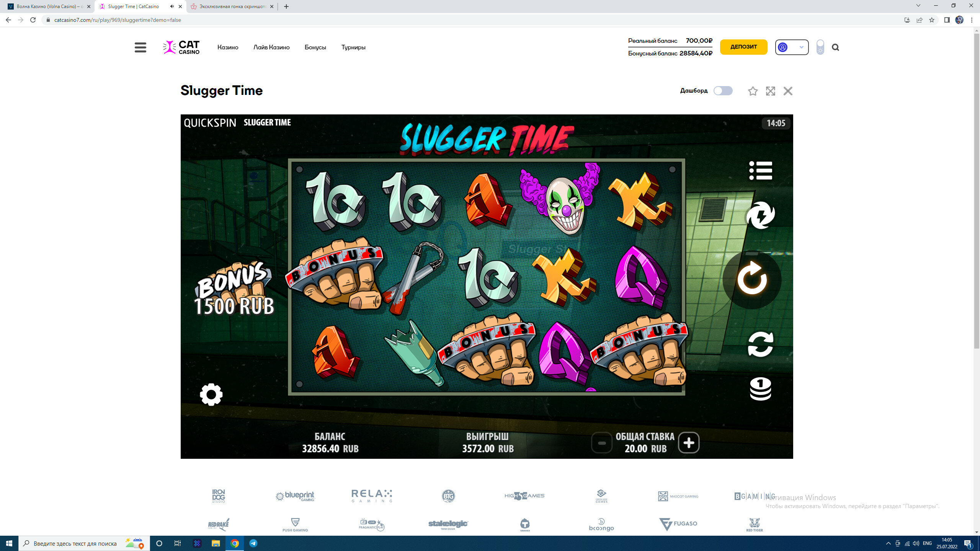Screen dimensions: 980x551
Task: Mute the Slugger Time browser tab
Action: (x=172, y=7)
